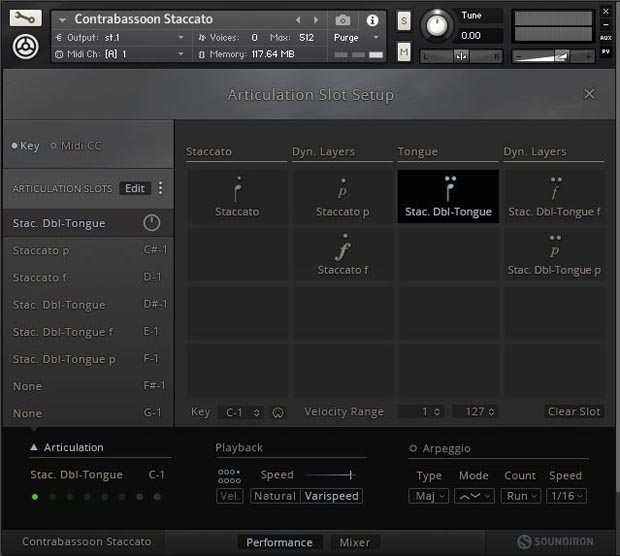Screen dimensions: 620x556
Task: Click the three-dot articulation slots menu
Action: pyautogui.click(x=161, y=188)
